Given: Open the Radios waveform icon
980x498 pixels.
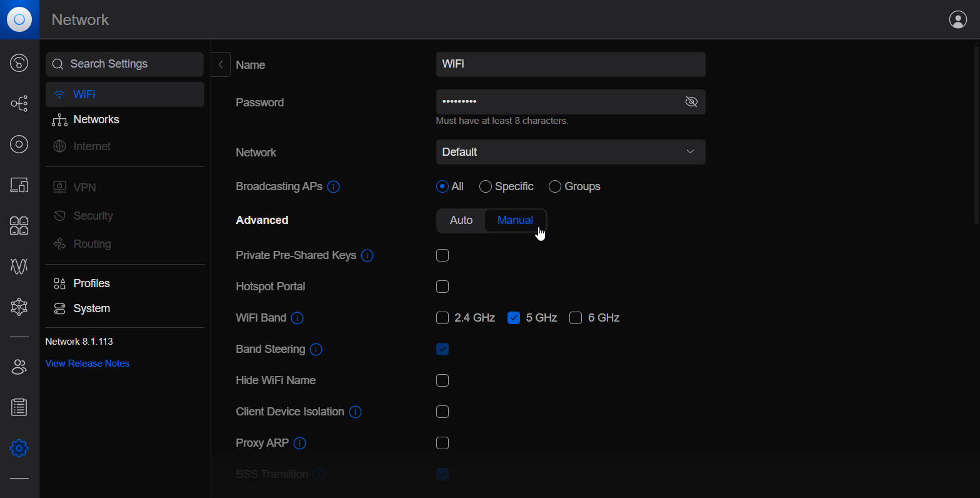Looking at the screenshot, I should coord(19,267).
